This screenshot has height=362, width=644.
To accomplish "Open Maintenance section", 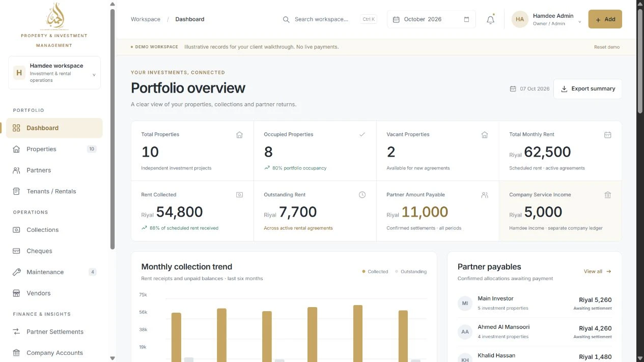I will [x=54, y=272].
